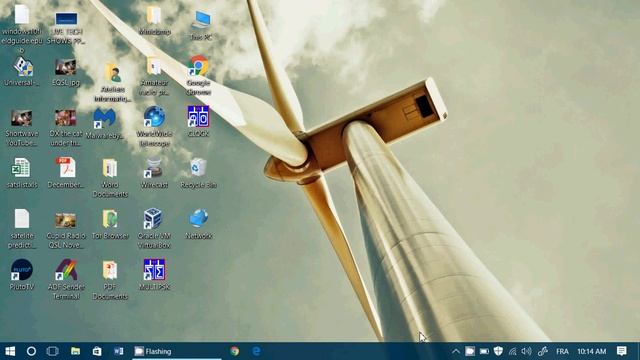Open the Start menu
640x360 pixels.
[x=10, y=351]
